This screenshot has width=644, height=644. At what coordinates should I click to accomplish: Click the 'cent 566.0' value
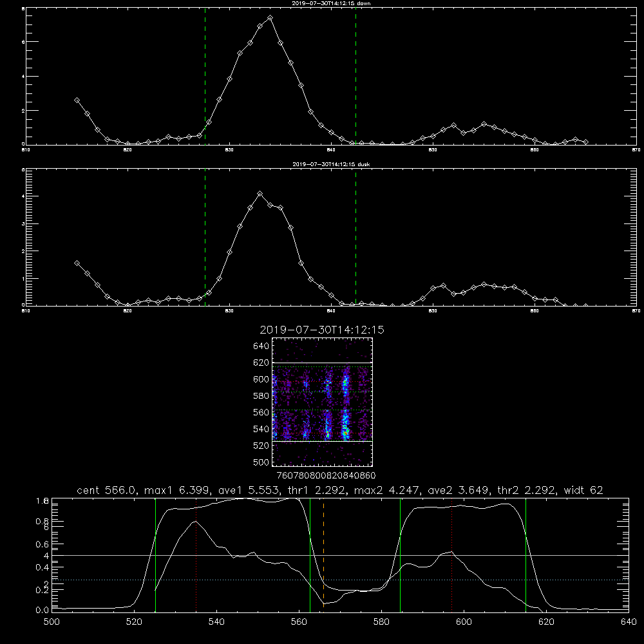coord(107,490)
